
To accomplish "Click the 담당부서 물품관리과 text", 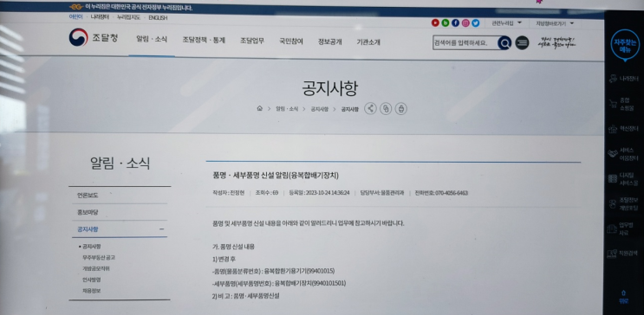I will point(382,193).
